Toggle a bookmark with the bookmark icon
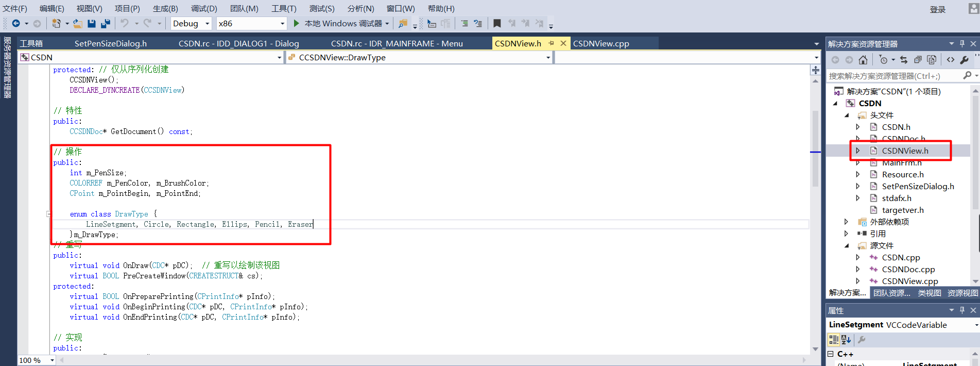The width and height of the screenshot is (980, 366). pyautogui.click(x=497, y=23)
